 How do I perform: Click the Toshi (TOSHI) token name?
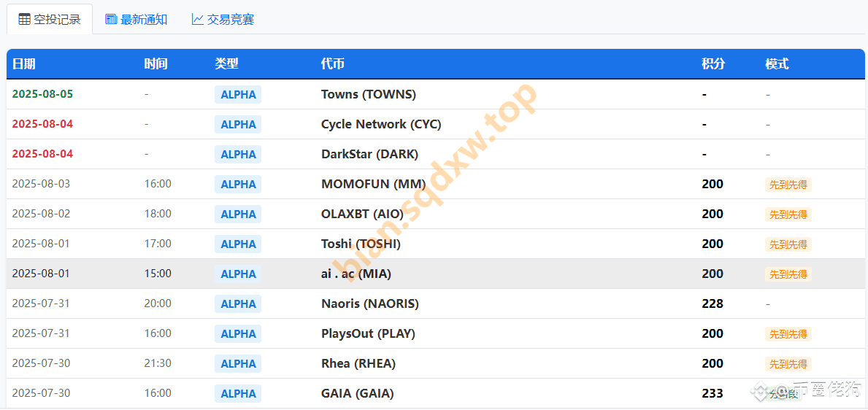[361, 244]
